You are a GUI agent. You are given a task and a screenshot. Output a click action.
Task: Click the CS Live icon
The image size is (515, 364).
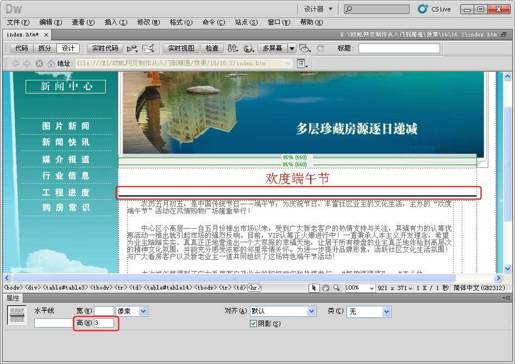point(423,9)
